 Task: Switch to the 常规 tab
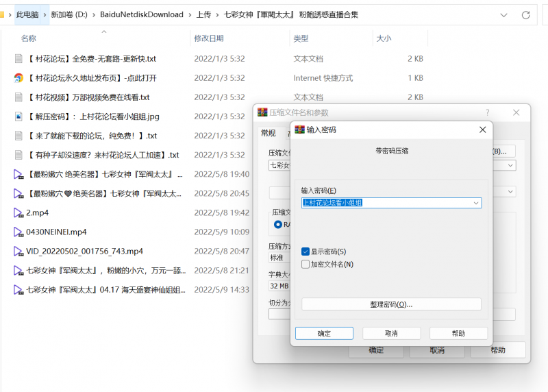pyautogui.click(x=268, y=133)
